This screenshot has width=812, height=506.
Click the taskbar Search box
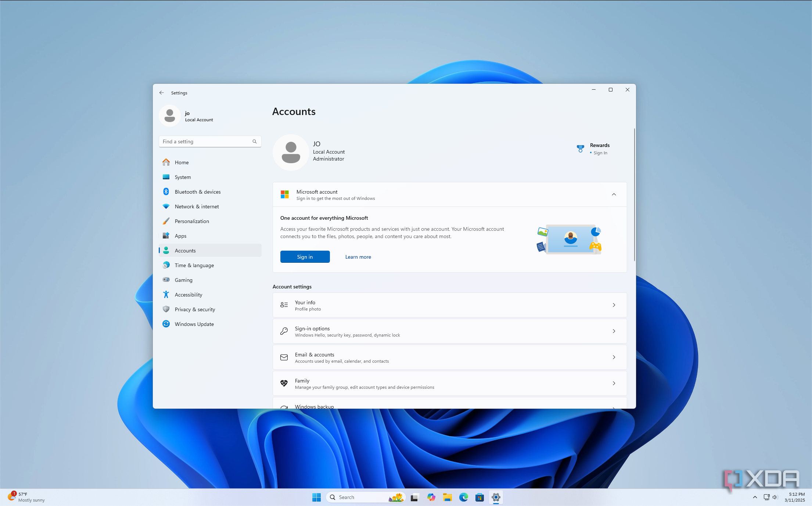click(x=366, y=497)
